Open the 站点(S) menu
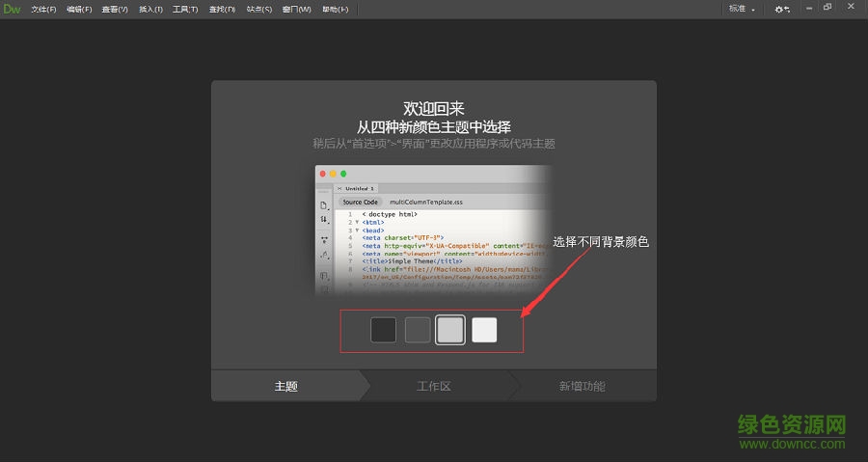This screenshot has width=868, height=462. (x=258, y=9)
